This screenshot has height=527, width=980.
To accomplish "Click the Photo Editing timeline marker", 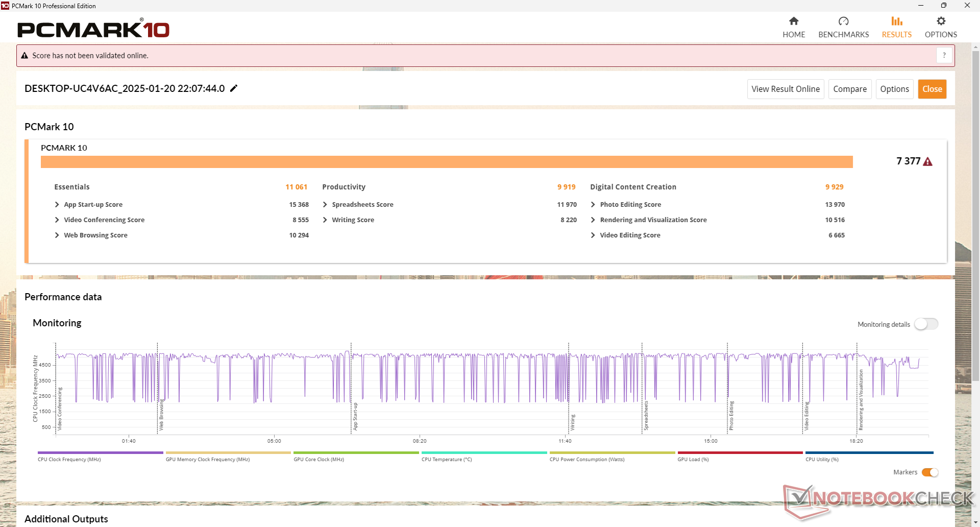I will pyautogui.click(x=731, y=415).
